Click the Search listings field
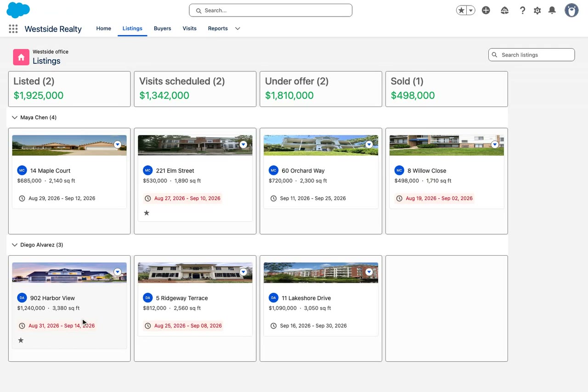588x392 pixels. [x=531, y=55]
